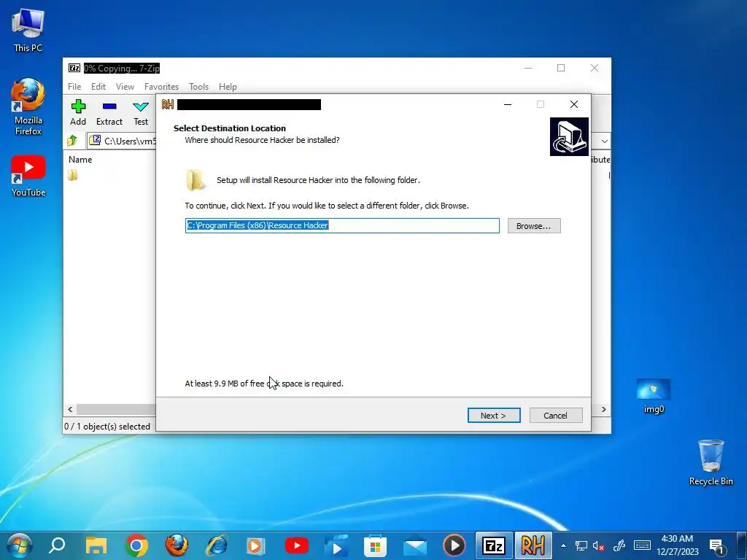Click the installation path input field
This screenshot has height=560, width=747.
pos(342,226)
